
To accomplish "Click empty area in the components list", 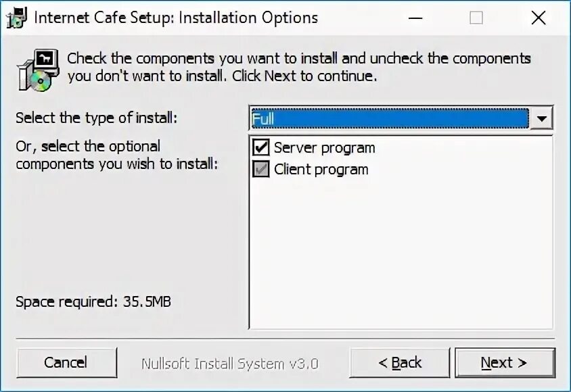I will 401,257.
